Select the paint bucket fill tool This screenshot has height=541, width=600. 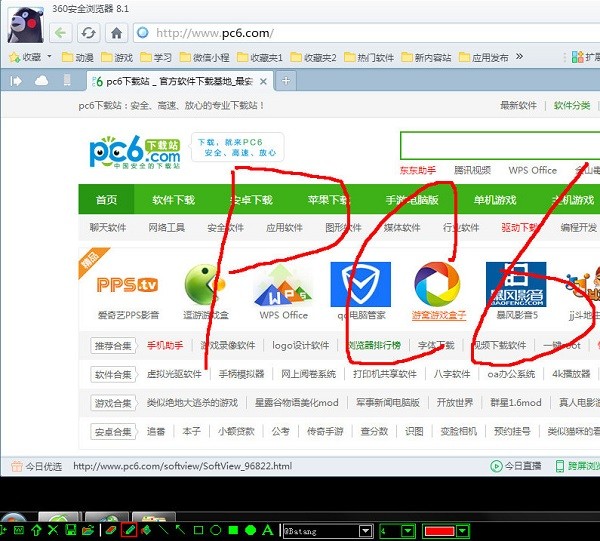[146, 530]
